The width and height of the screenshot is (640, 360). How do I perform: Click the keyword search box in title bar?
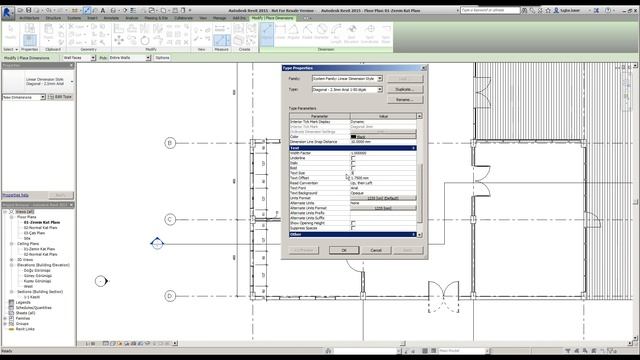coord(490,10)
